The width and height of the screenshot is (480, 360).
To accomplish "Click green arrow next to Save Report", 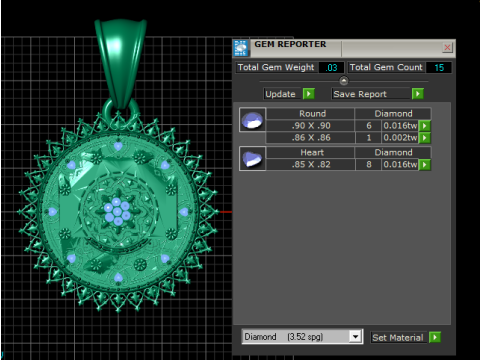I will [x=418, y=94].
